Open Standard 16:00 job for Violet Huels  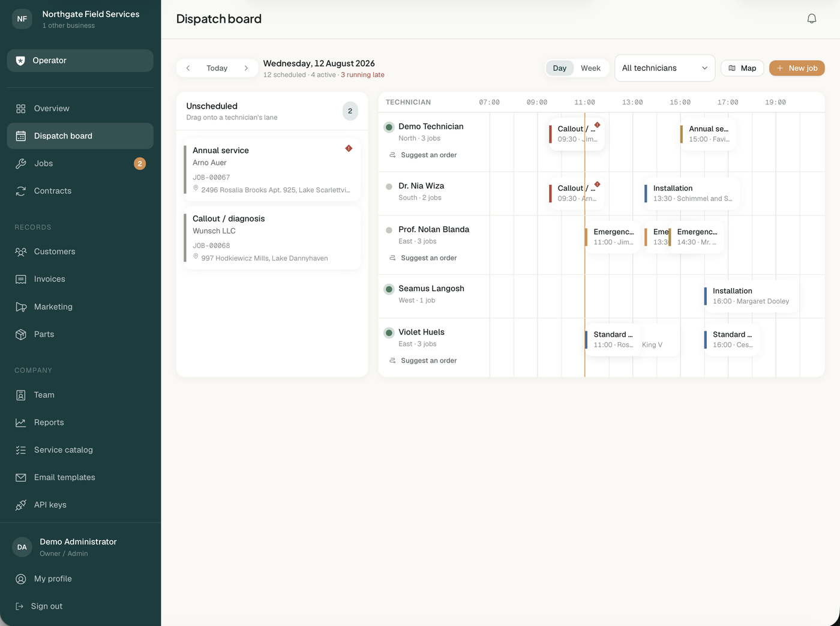731,340
